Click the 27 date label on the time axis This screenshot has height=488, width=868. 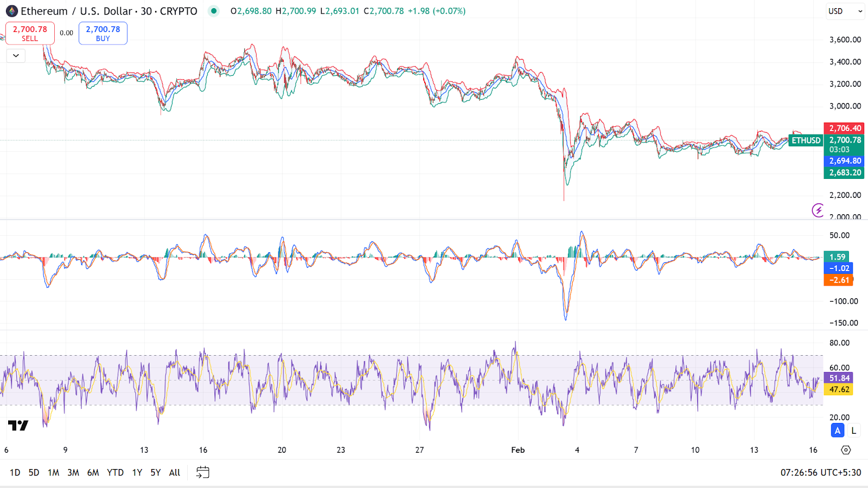pyautogui.click(x=420, y=450)
